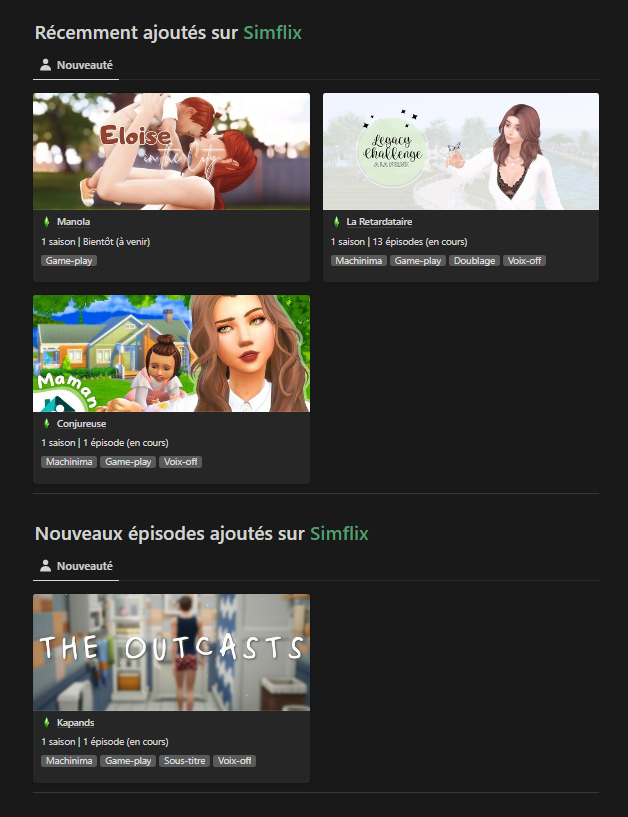Click '1 saison | Bientôt (à venir)' text

coord(96,242)
